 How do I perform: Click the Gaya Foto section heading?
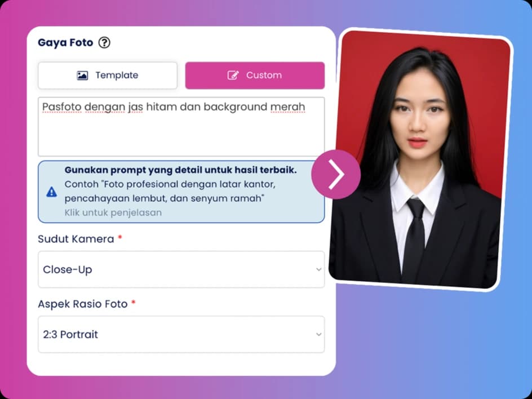click(65, 43)
